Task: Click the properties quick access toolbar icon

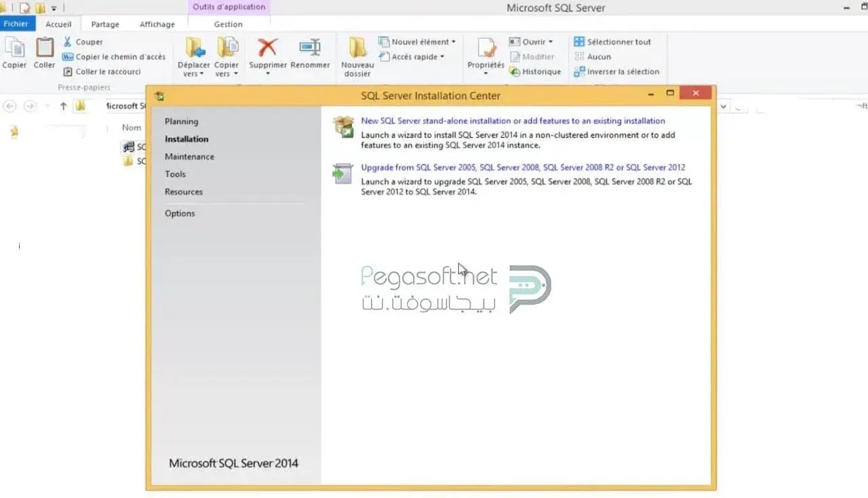Action: (24, 9)
